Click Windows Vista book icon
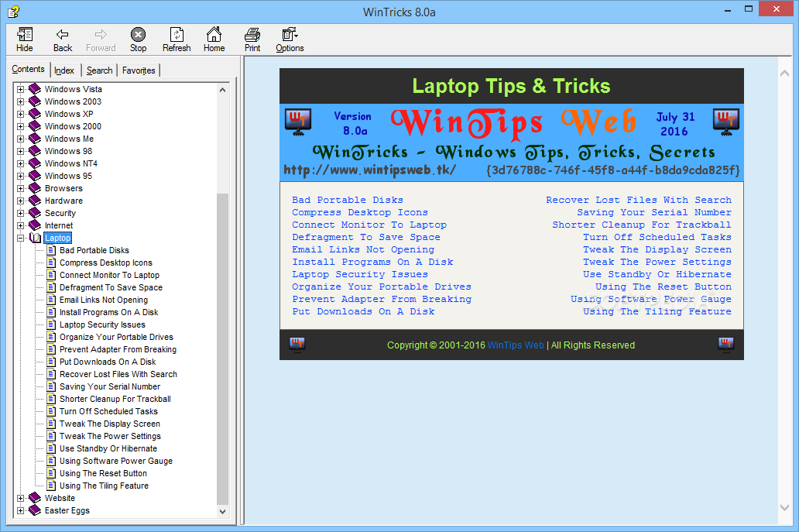Screen dimensions: 799x532 (x=35, y=88)
